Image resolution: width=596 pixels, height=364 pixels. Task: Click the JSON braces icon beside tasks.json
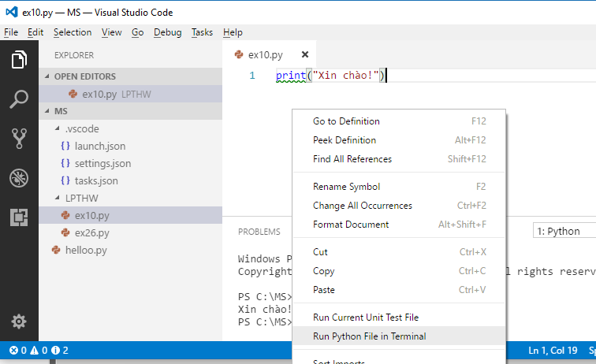click(65, 180)
